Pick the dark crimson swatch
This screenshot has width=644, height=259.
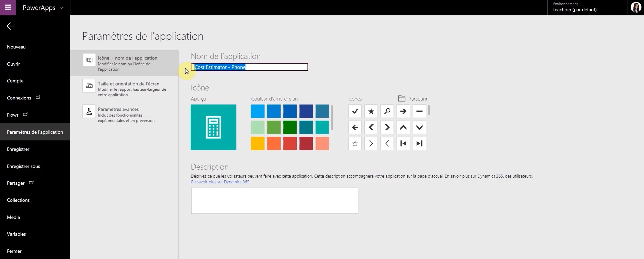306,143
